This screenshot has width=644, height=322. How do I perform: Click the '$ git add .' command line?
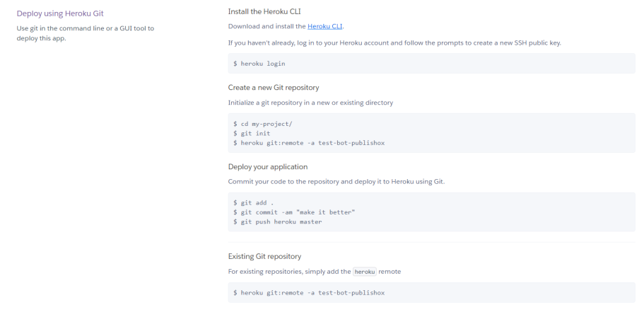[x=253, y=202]
